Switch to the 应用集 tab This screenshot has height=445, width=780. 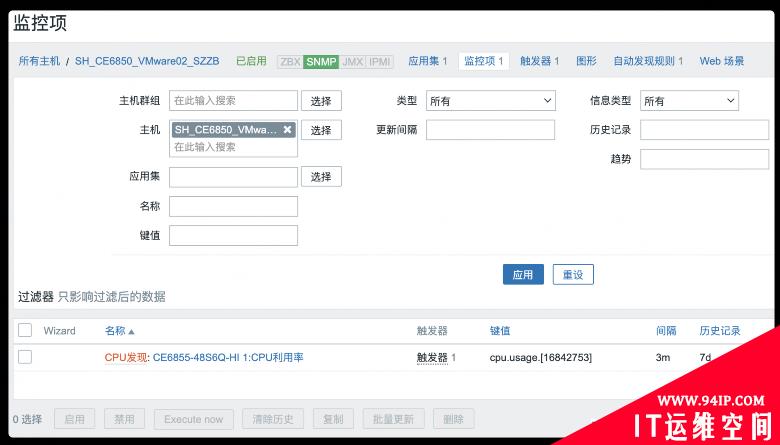coord(428,61)
